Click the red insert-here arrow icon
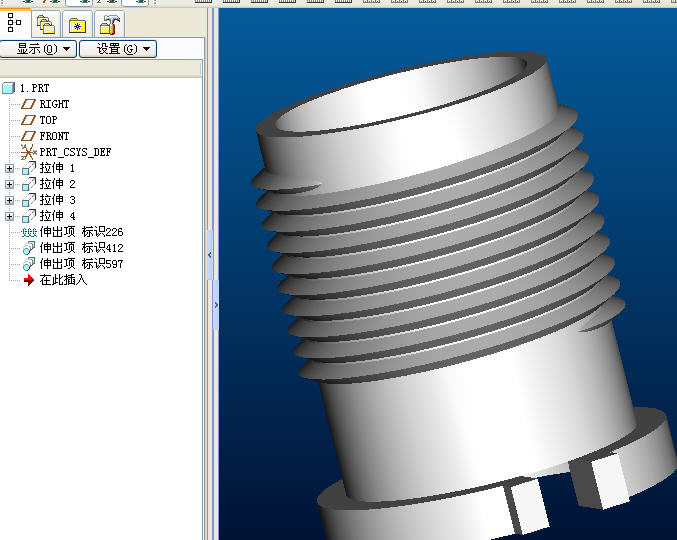The image size is (677, 540). click(28, 280)
